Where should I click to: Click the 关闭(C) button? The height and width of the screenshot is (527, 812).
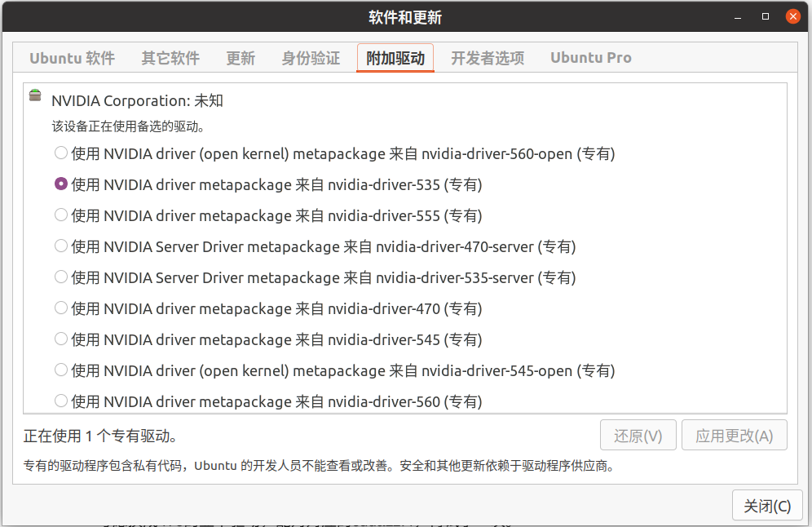pyautogui.click(x=767, y=506)
